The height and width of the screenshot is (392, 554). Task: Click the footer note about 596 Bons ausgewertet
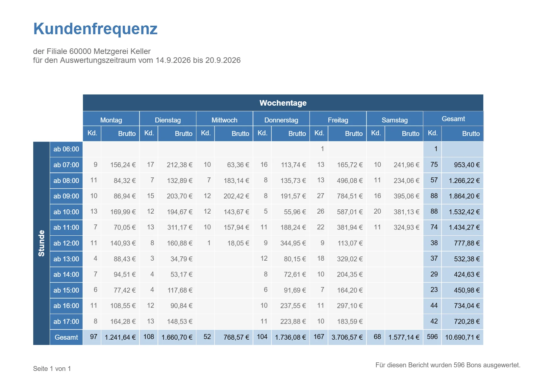click(x=448, y=365)
